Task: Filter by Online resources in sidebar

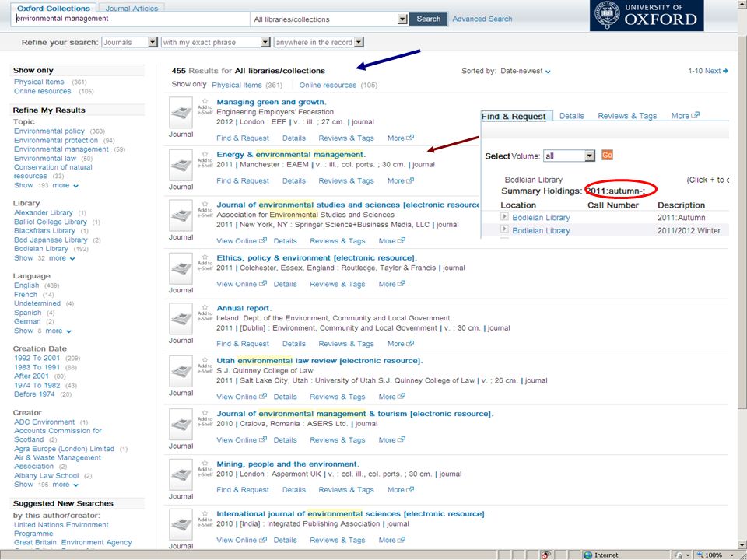Action: coord(42,91)
